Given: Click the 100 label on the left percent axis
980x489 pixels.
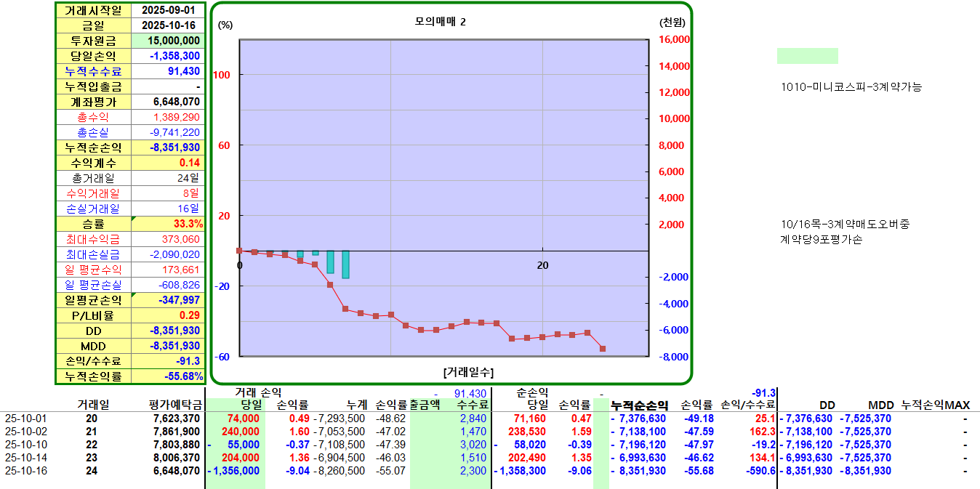Looking at the screenshot, I should tap(222, 75).
